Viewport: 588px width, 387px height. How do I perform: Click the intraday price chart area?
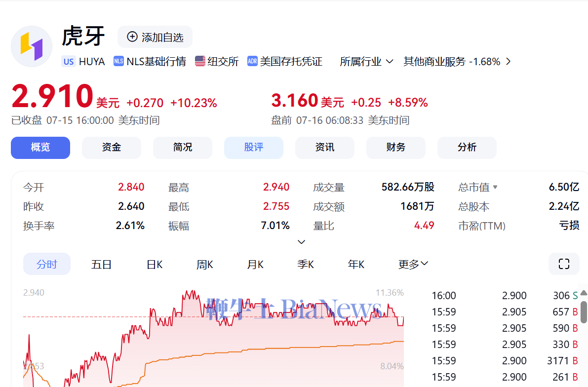pyautogui.click(x=213, y=338)
